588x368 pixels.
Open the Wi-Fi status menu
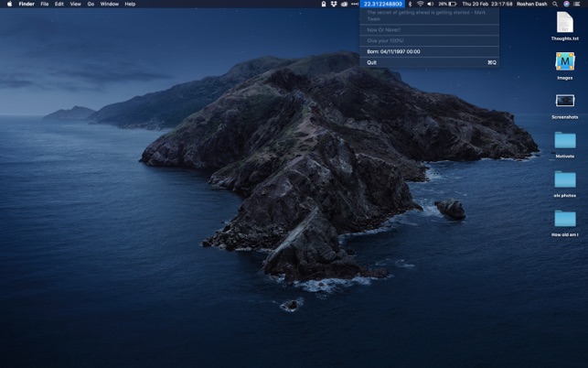(420, 4)
